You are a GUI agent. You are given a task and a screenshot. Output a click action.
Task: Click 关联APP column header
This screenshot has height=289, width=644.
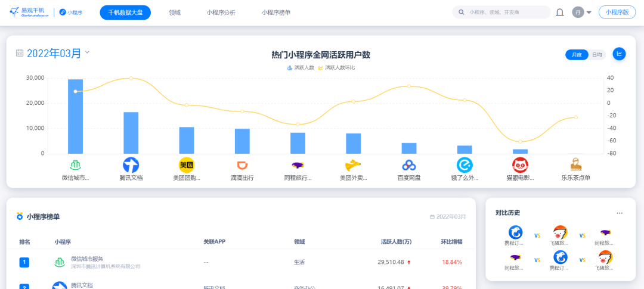(213, 242)
